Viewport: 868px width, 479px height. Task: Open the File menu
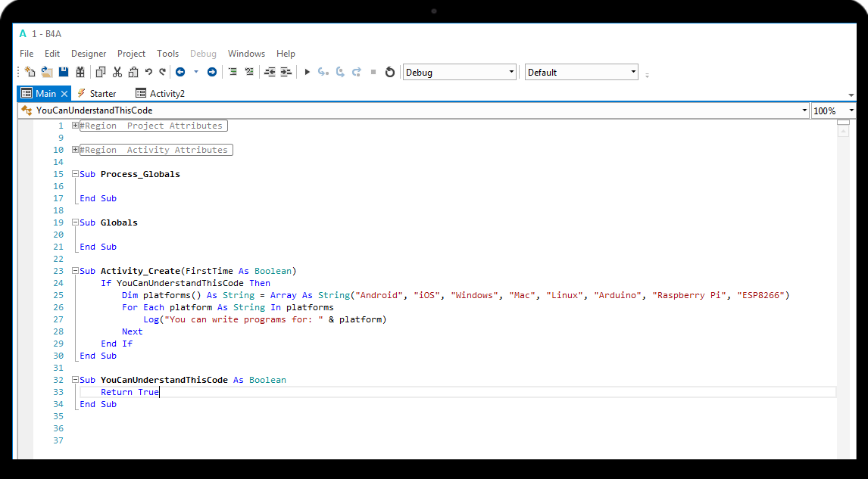[x=27, y=54]
